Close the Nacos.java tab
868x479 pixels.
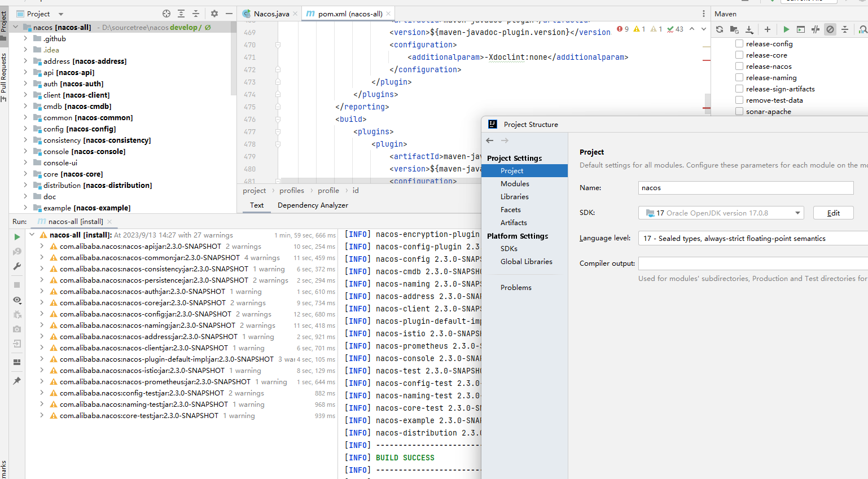295,14
